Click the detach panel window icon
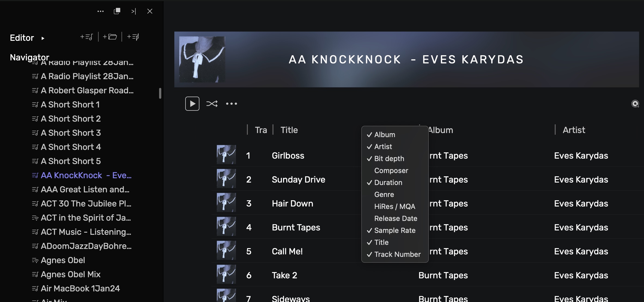This screenshot has width=644, height=302. [x=117, y=11]
